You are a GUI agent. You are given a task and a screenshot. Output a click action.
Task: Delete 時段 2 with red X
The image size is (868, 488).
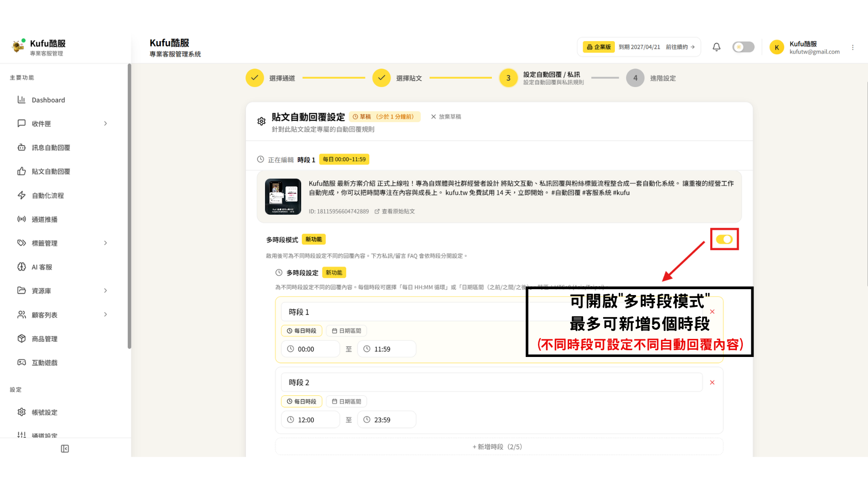click(x=712, y=383)
